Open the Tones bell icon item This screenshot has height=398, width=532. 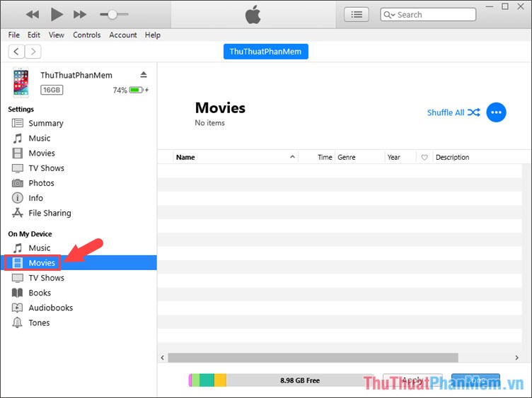[17, 323]
